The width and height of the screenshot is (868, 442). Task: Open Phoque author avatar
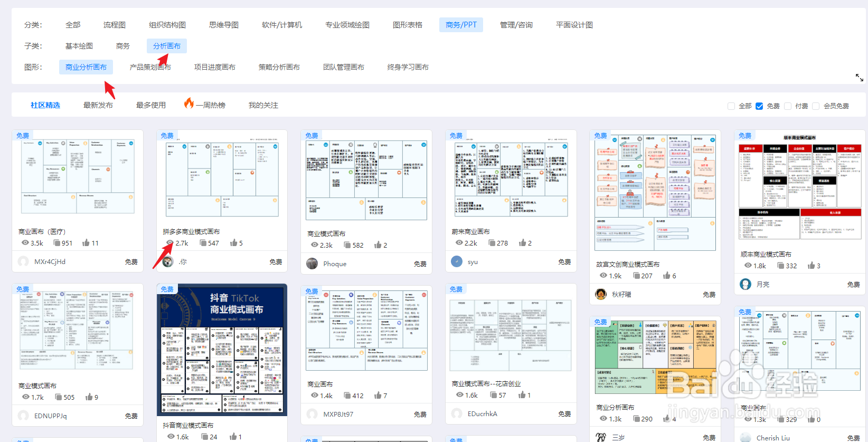pos(312,264)
